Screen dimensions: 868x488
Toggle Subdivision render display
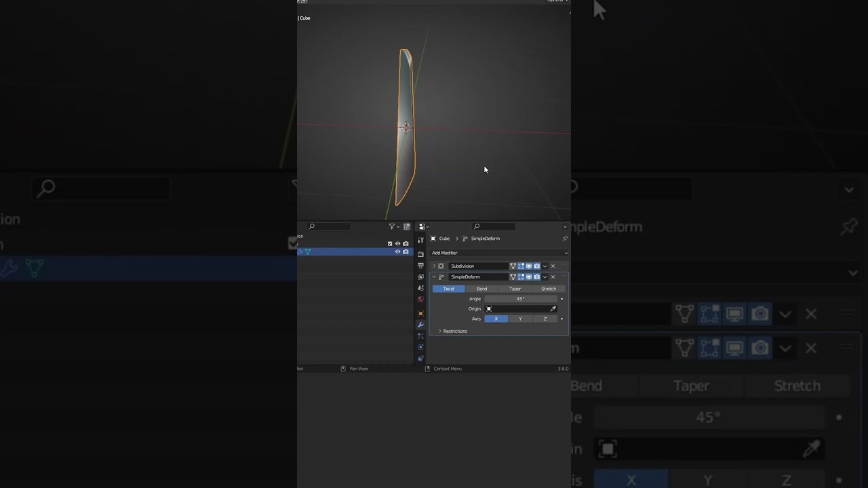pyautogui.click(x=537, y=266)
